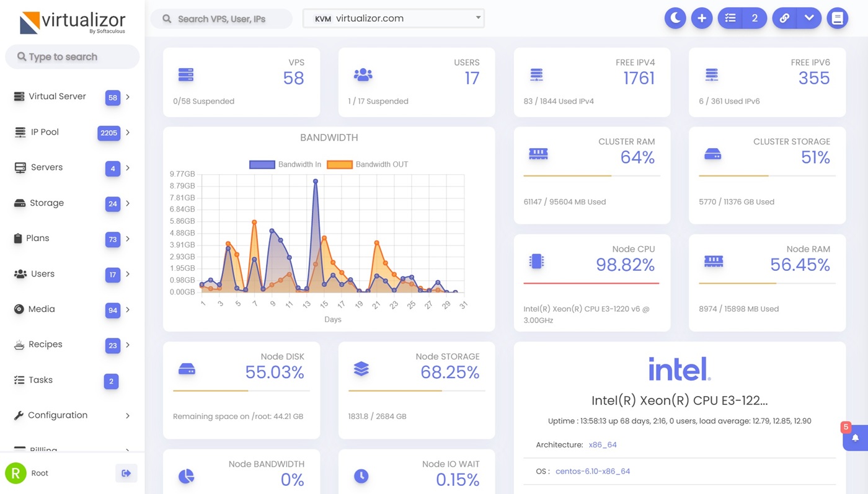Toggle dark mode with the moon icon
Image resolution: width=868 pixels, height=494 pixels.
tap(675, 19)
